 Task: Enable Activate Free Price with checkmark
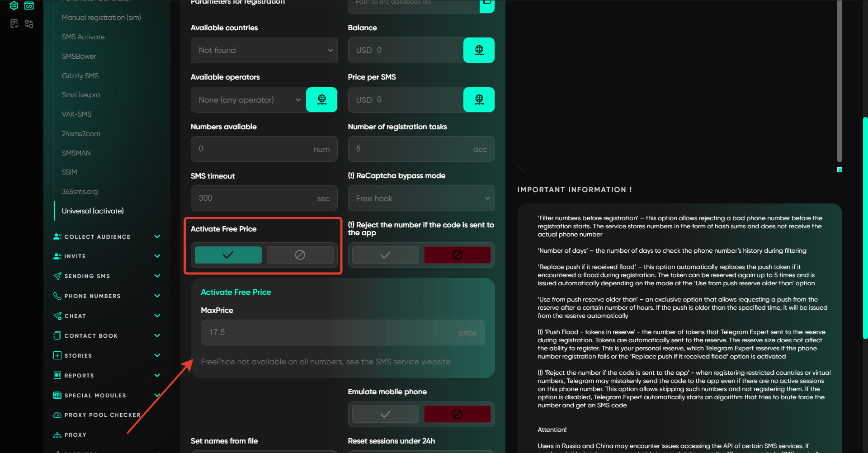coord(228,255)
